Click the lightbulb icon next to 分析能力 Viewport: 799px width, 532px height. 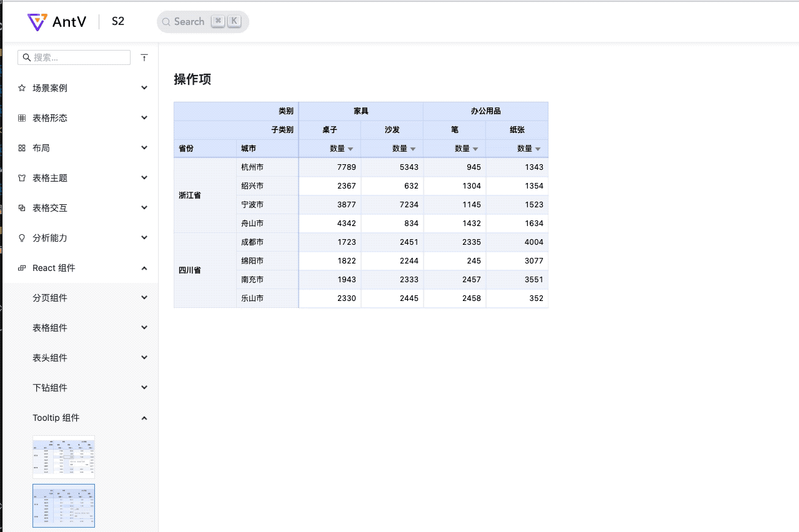[22, 237]
